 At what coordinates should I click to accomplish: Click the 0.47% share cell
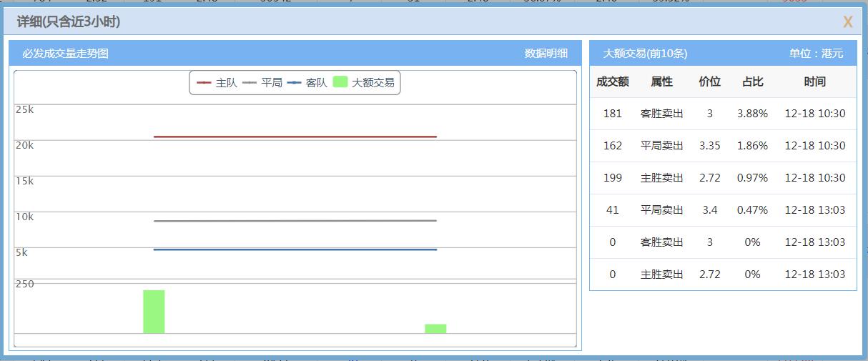click(752, 210)
